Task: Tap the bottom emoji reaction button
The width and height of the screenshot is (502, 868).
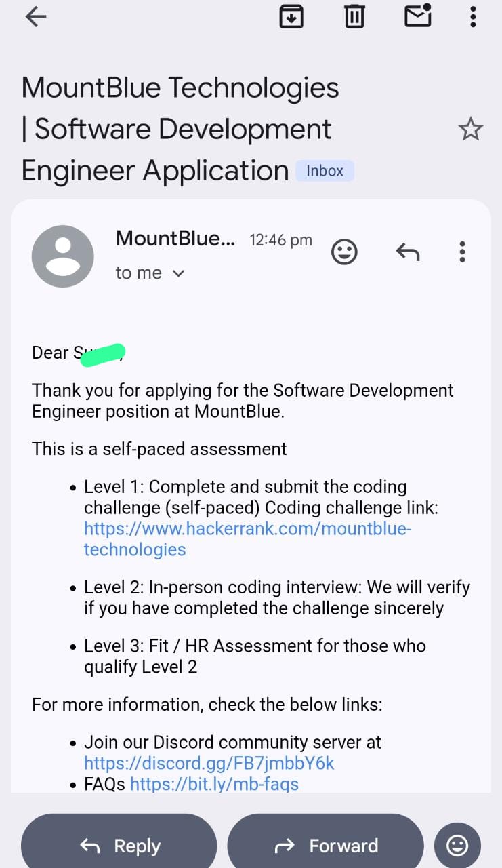Action: click(x=457, y=845)
